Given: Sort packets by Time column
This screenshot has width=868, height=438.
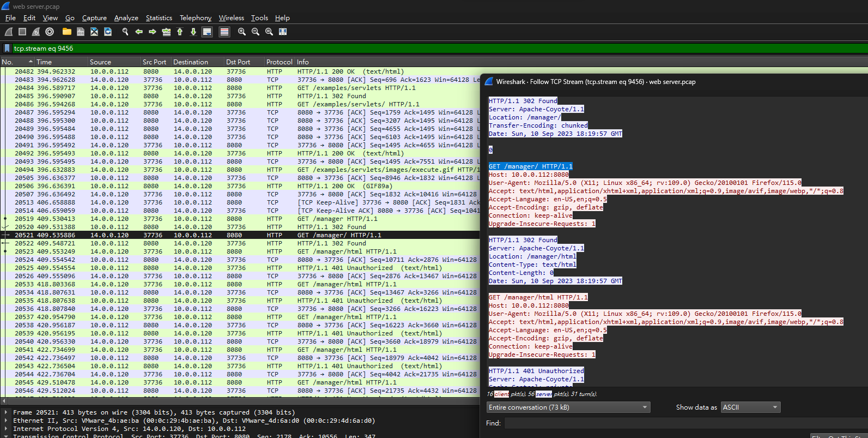Looking at the screenshot, I should (x=61, y=62).
